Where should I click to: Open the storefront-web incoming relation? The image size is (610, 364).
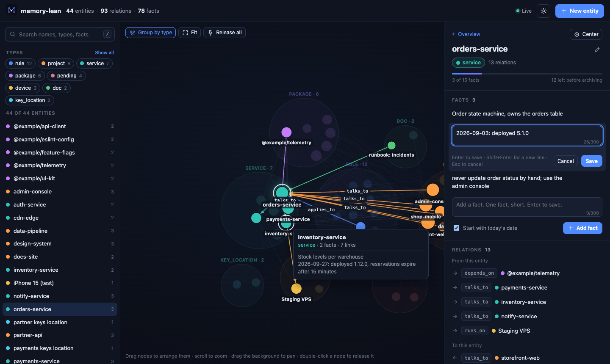pos(520,358)
